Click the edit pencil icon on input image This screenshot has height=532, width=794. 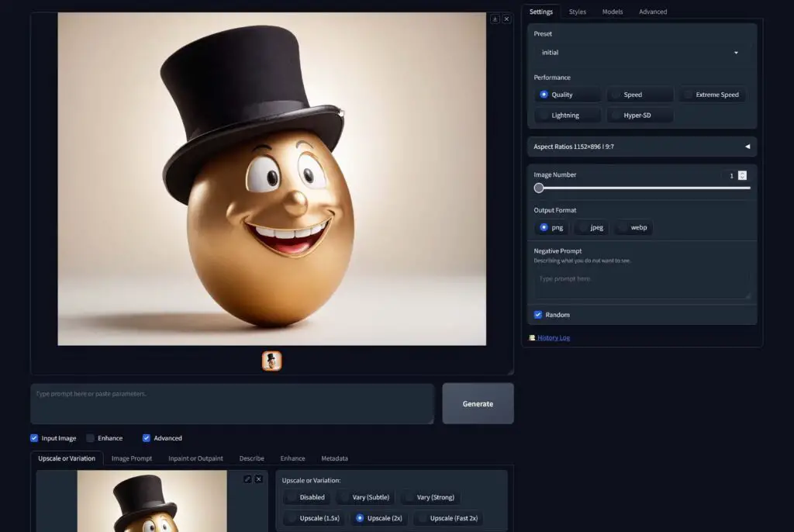[247, 478]
